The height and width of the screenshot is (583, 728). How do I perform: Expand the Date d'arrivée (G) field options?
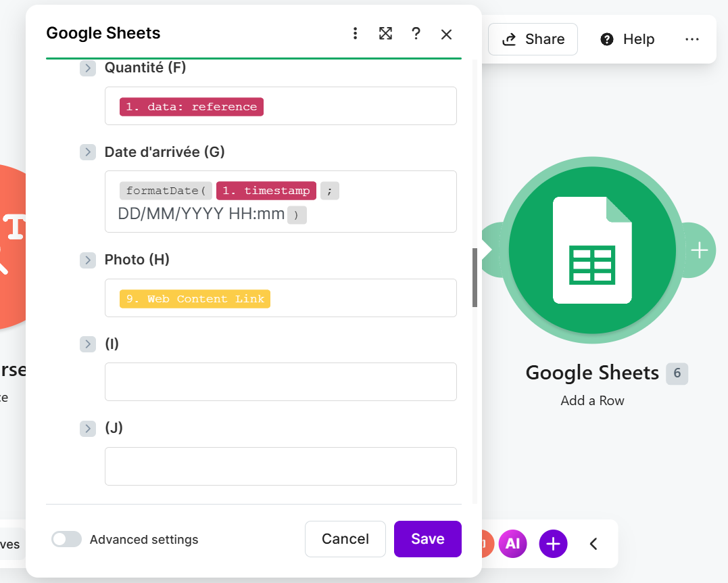tap(88, 152)
